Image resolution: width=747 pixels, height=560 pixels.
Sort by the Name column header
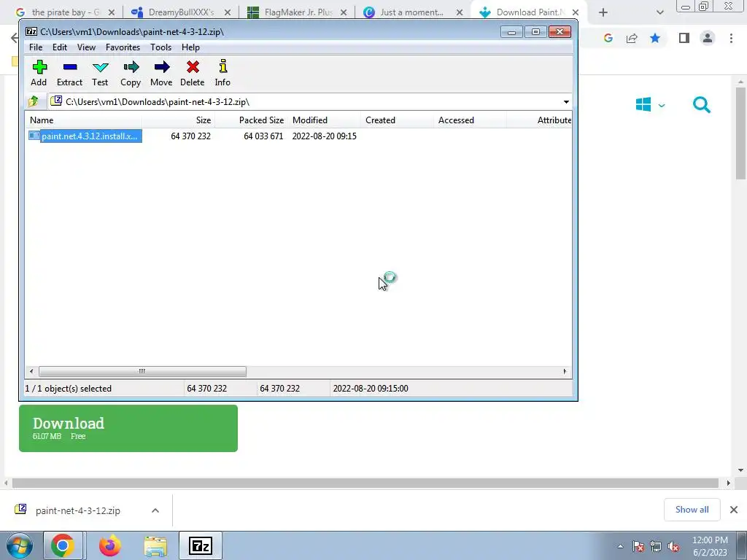(x=83, y=120)
